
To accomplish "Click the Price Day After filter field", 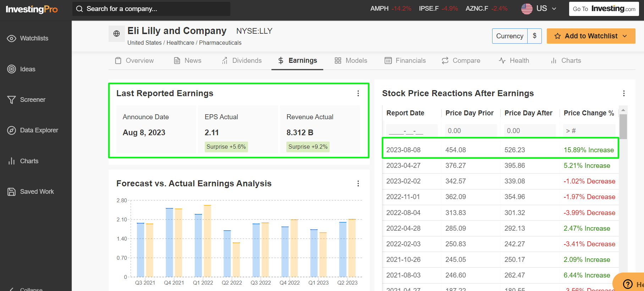I will coord(530,131).
